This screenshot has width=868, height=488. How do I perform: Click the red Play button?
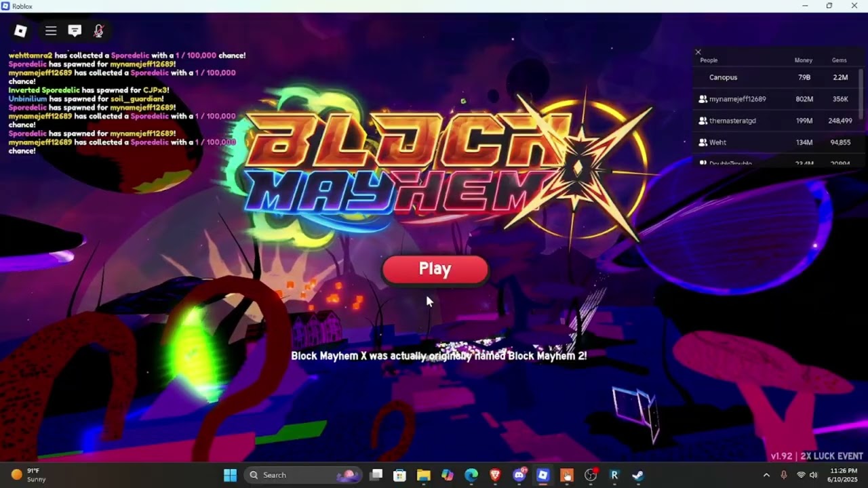[x=435, y=269]
